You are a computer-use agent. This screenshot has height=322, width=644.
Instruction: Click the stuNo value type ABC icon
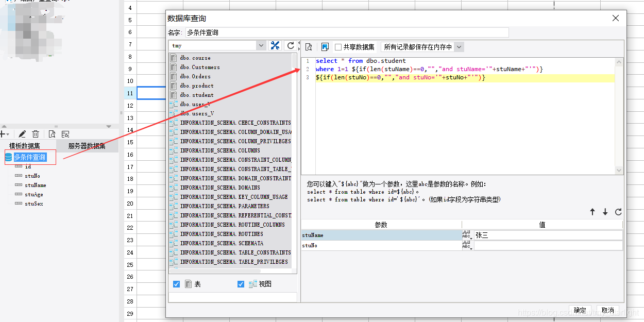467,246
